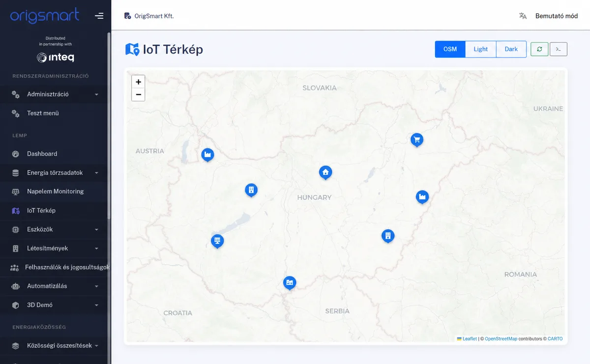Click the Felhasználók és jogosultságok users icon
The height and width of the screenshot is (364, 590).
pos(15,268)
